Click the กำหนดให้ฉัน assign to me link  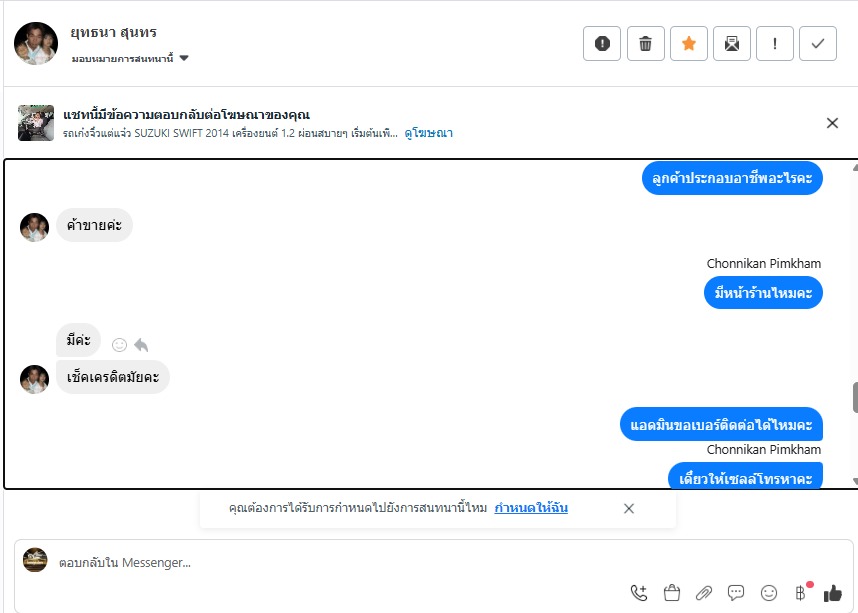[x=531, y=508]
